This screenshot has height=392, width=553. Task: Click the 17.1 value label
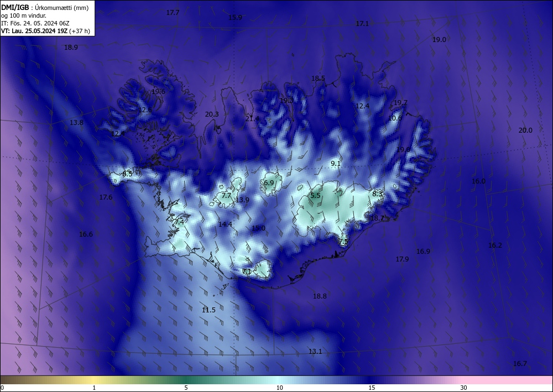click(x=362, y=24)
